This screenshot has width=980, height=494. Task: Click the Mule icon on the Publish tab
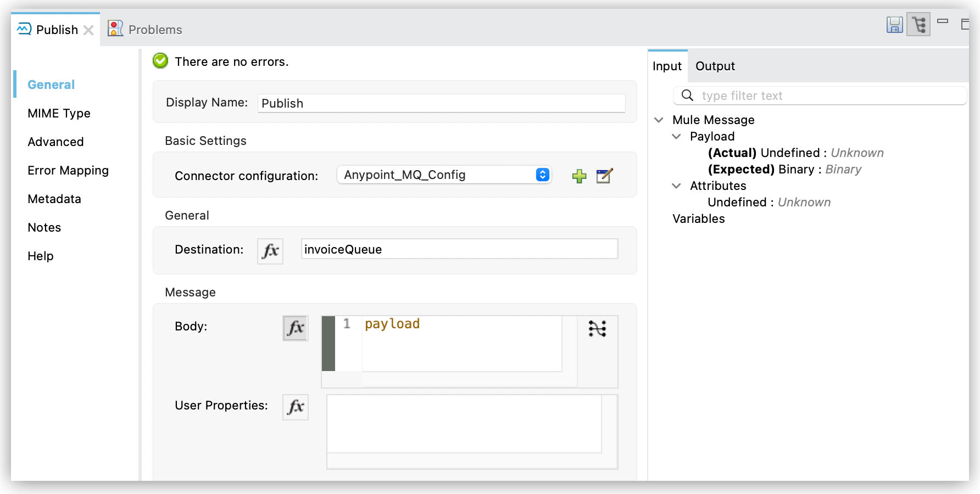tap(23, 29)
